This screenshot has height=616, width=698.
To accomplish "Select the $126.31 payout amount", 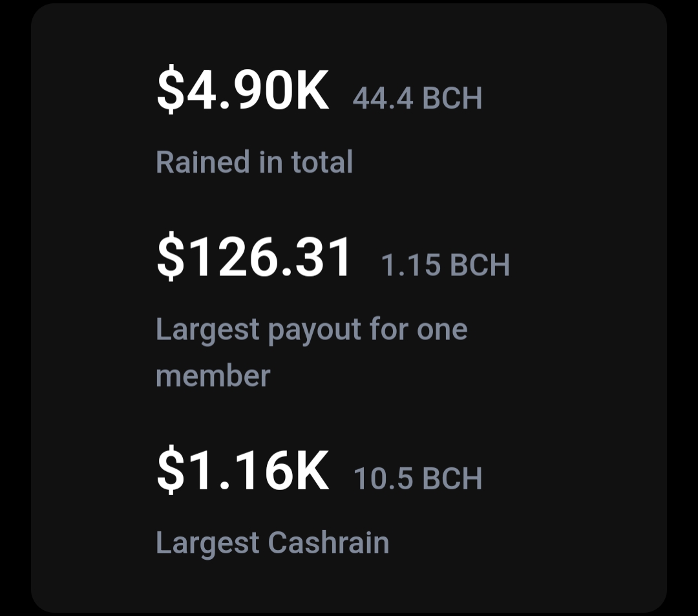I will [253, 257].
